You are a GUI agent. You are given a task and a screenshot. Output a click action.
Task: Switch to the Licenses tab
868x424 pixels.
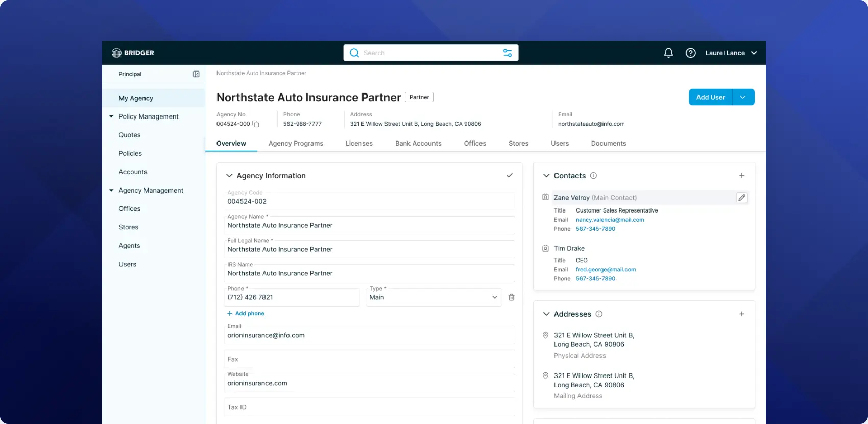tap(359, 144)
